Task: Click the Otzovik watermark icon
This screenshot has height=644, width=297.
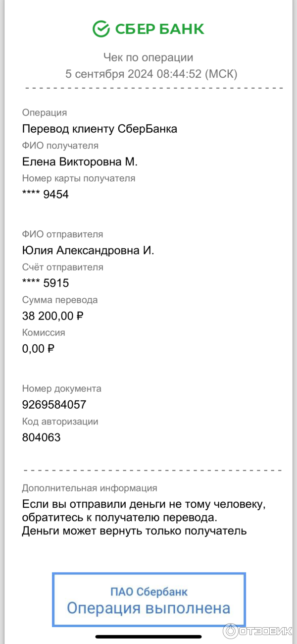Action: (231, 631)
